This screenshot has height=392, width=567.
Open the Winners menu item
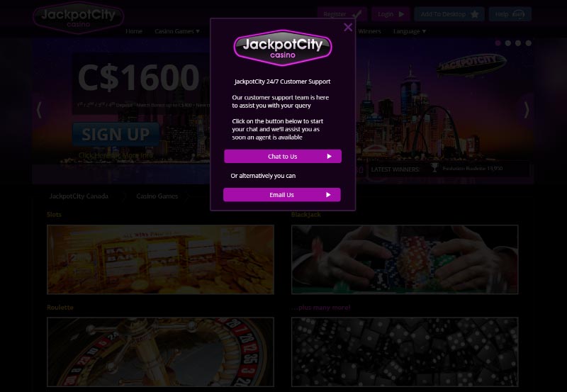click(x=369, y=31)
